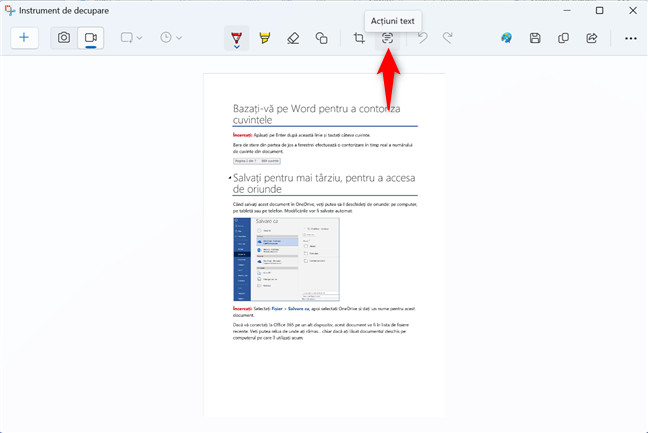Copy the snip to clipboard

[563, 38]
